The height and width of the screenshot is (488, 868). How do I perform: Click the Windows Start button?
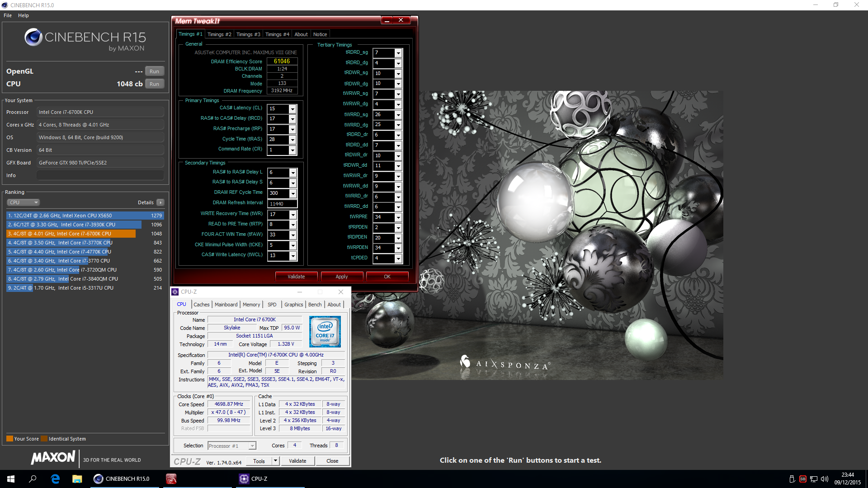tap(11, 479)
